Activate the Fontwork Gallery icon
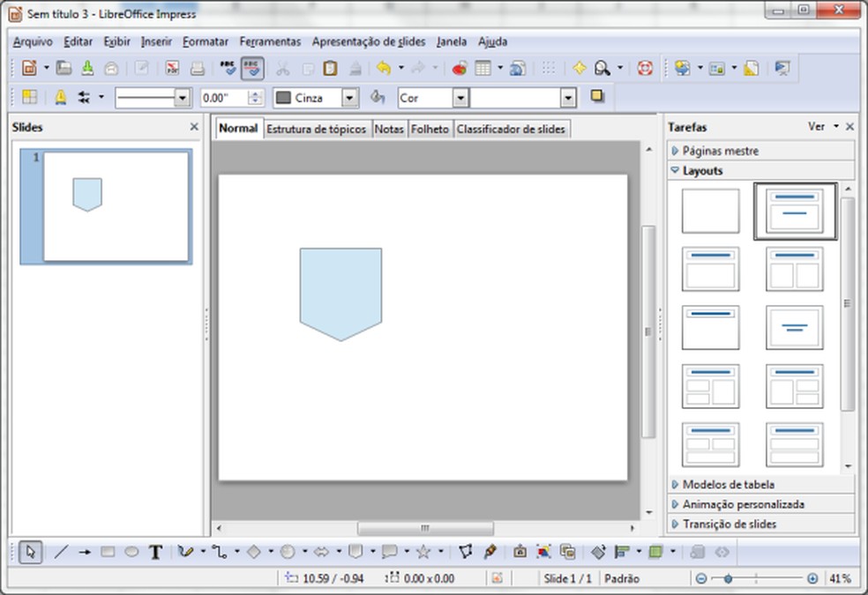 [x=542, y=552]
